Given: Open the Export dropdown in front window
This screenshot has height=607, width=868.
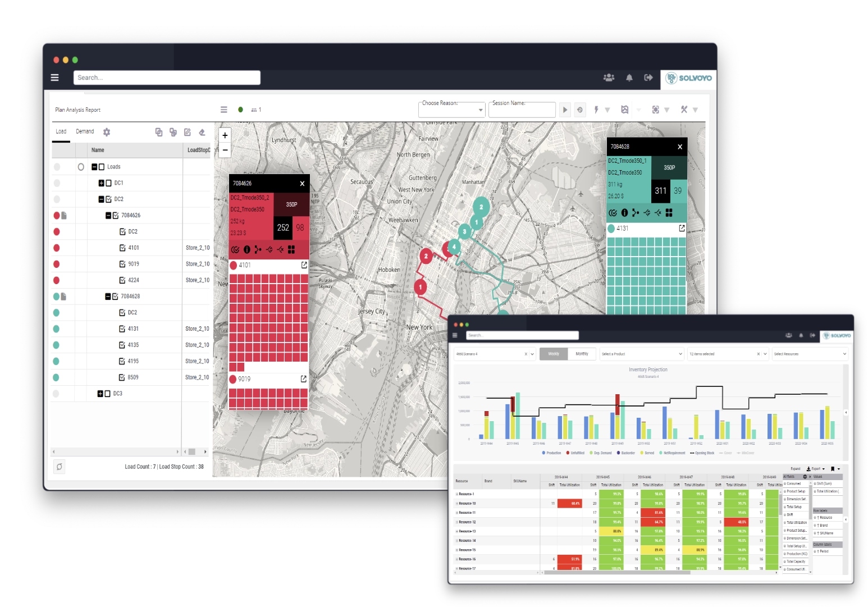Looking at the screenshot, I should pyautogui.click(x=816, y=469).
